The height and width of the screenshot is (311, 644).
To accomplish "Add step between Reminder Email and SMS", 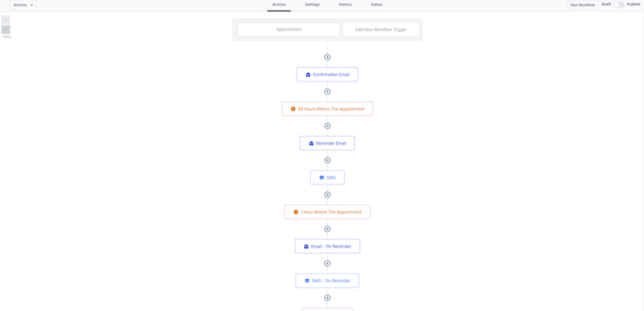I will (327, 160).
